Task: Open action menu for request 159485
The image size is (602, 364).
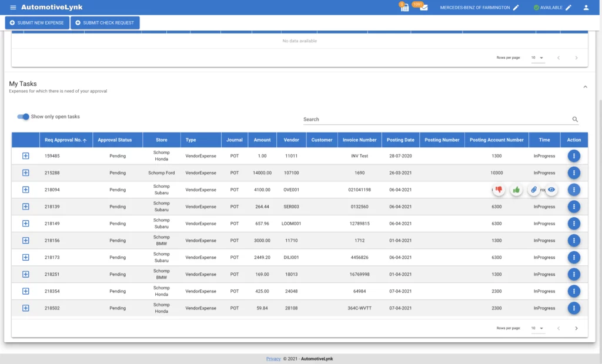Action: tap(574, 156)
